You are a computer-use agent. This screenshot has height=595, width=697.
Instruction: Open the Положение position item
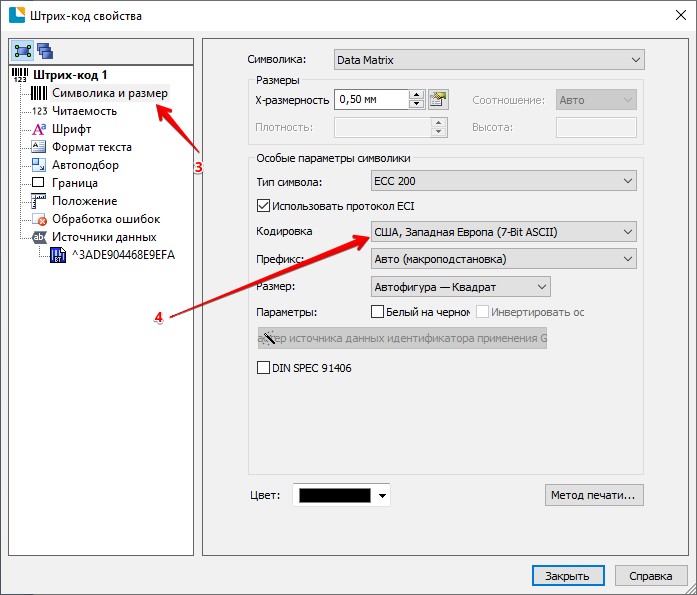(x=84, y=201)
